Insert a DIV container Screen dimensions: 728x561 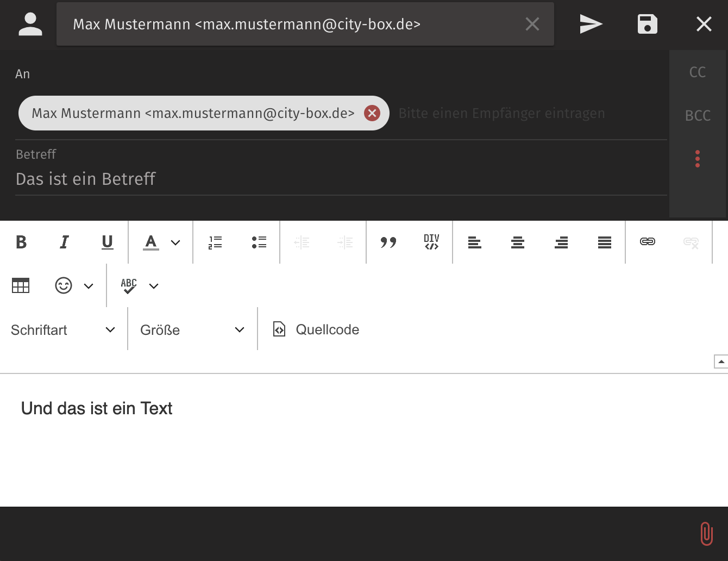(431, 242)
